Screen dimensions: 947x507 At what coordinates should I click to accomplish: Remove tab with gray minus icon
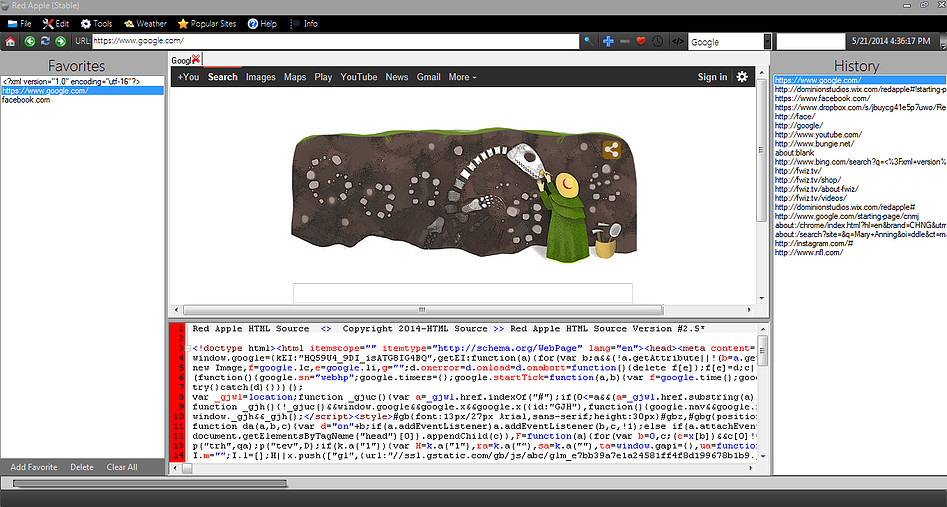[x=624, y=41]
